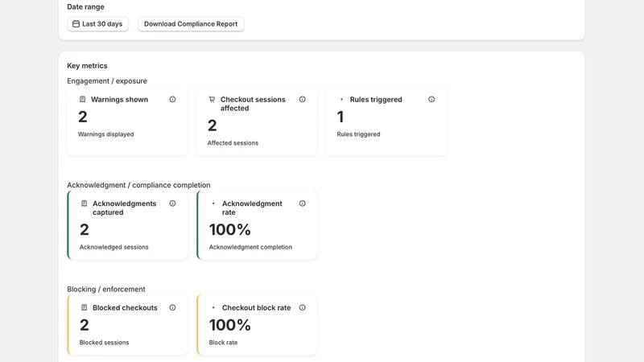The image size is (644, 362).
Task: Click the dot icon beside Rules triggered
Action: [341, 99]
